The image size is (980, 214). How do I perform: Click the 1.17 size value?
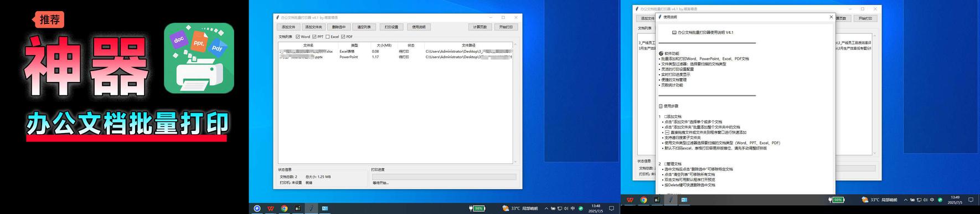click(375, 57)
